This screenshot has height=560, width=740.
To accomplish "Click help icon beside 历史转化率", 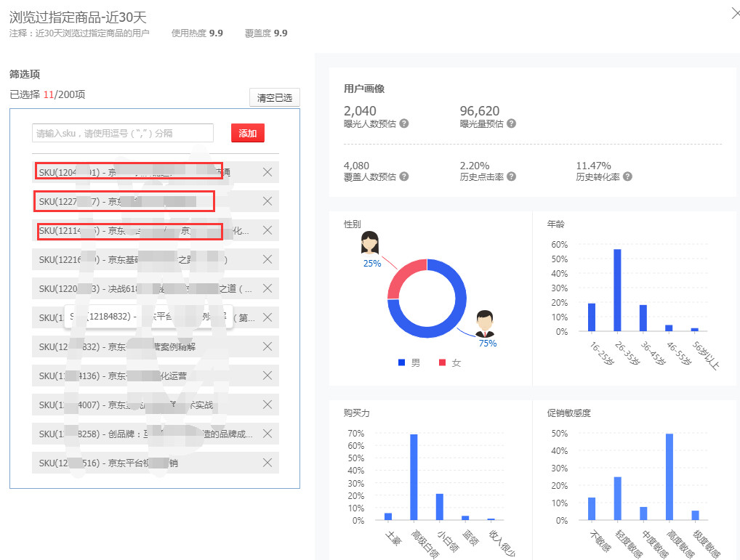I will point(627,176).
